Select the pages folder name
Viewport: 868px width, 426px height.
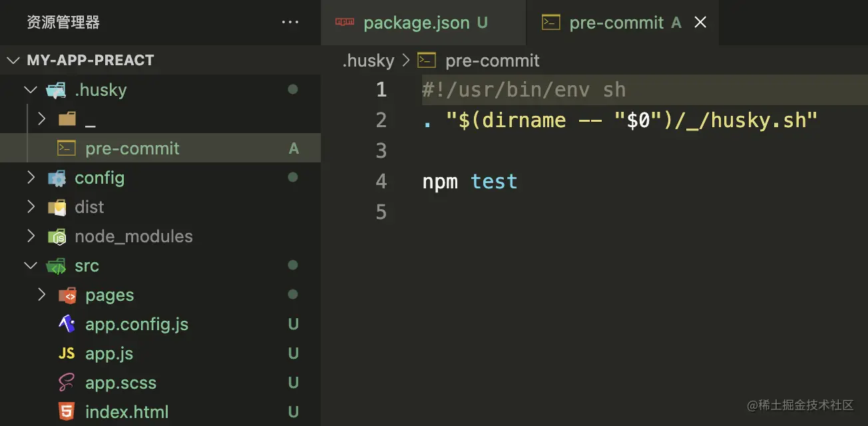tap(110, 295)
